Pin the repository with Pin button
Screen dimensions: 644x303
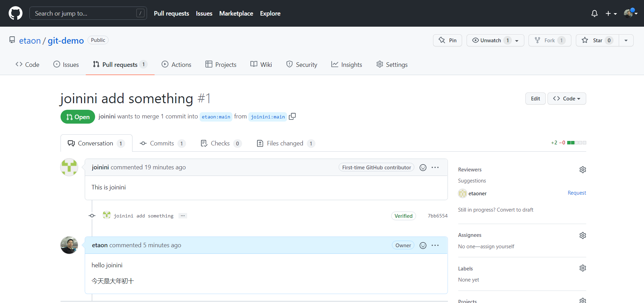(x=448, y=41)
